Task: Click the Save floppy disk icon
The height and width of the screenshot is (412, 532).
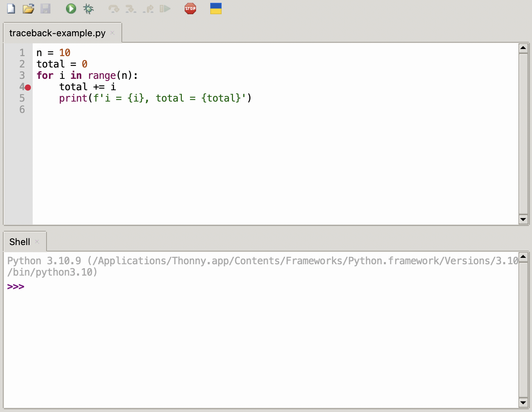Action: click(x=45, y=9)
